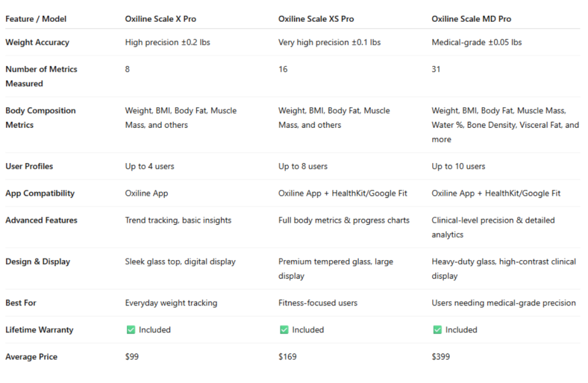Click Everyday weight tracking text
This screenshot has height=383, width=588.
[x=171, y=303]
